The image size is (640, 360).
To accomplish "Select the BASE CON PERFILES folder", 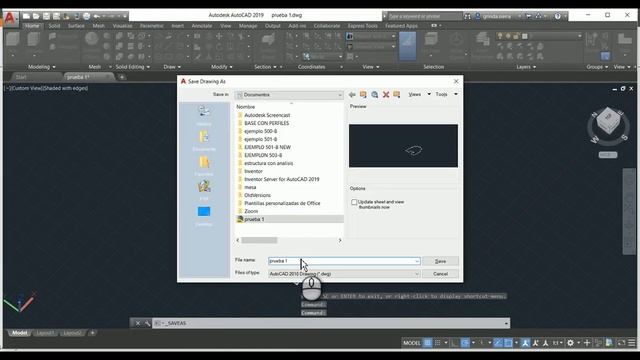I will click(267, 123).
